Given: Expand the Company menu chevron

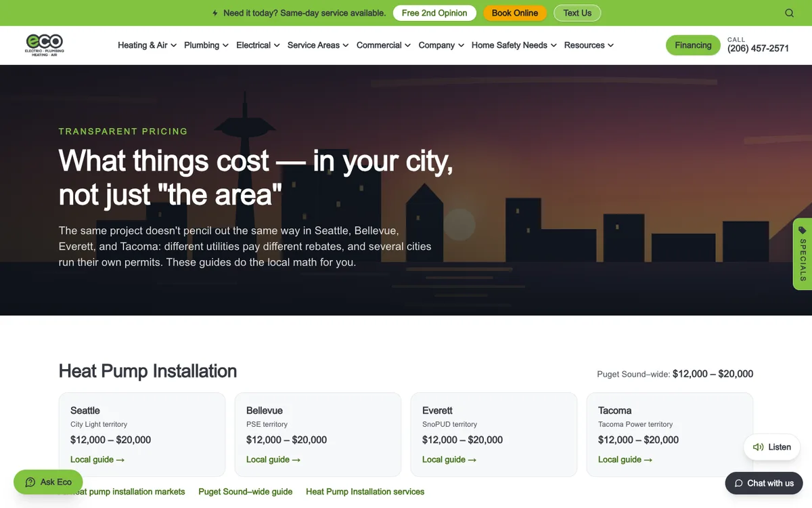Looking at the screenshot, I should [x=461, y=45].
